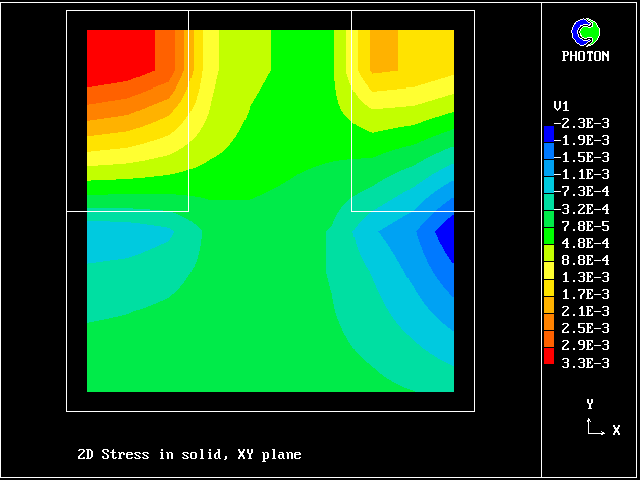Screen dimensions: 640x480
Task: Click the Y axis label
Action: [x=590, y=404]
